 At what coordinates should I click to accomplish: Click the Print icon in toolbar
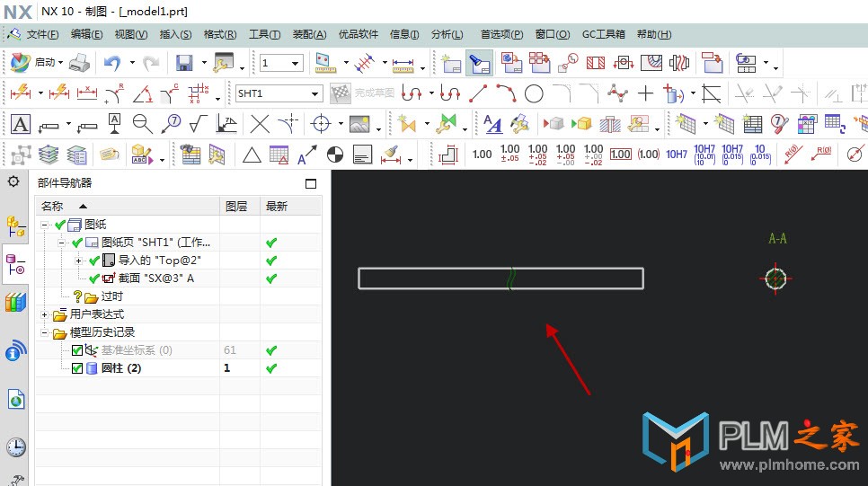(x=80, y=63)
